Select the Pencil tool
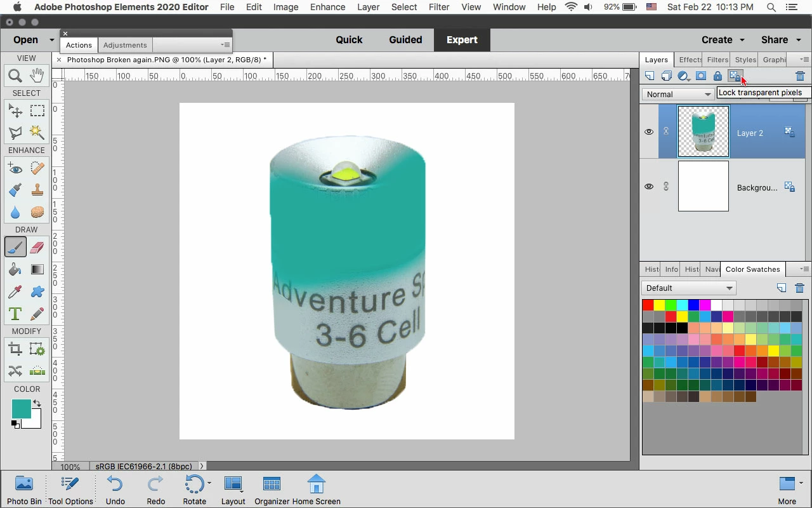Viewport: 812px width, 508px height. click(37, 314)
